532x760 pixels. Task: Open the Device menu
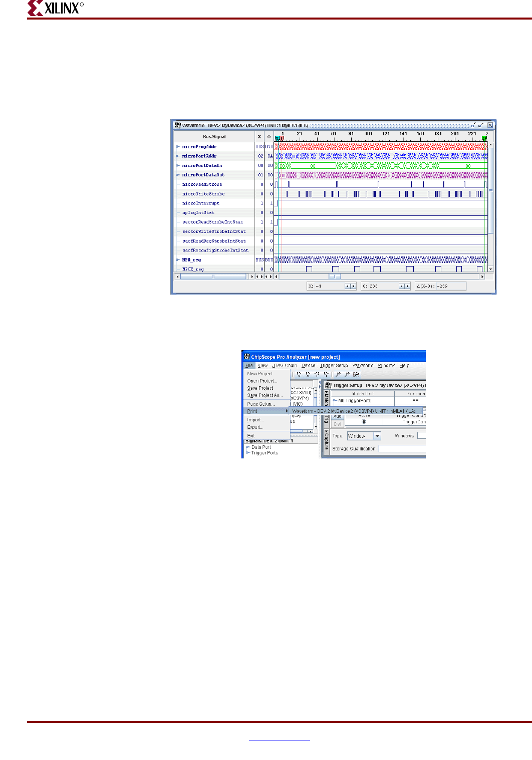click(309, 365)
